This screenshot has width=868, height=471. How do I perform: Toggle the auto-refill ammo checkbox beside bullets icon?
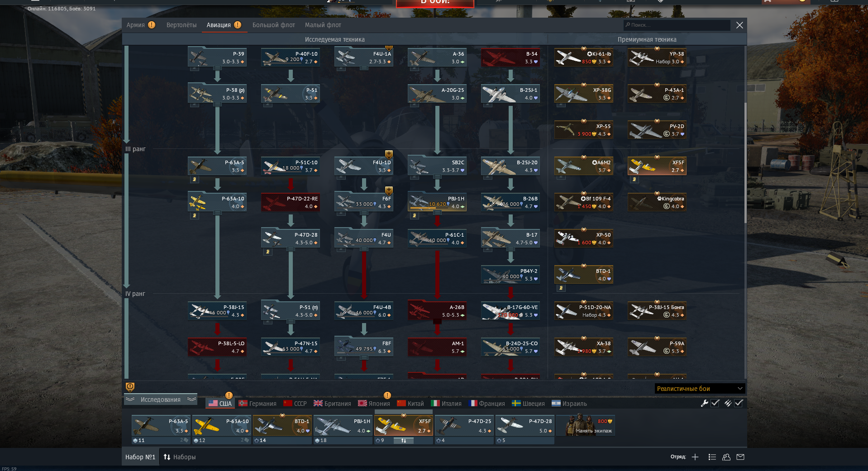point(739,403)
